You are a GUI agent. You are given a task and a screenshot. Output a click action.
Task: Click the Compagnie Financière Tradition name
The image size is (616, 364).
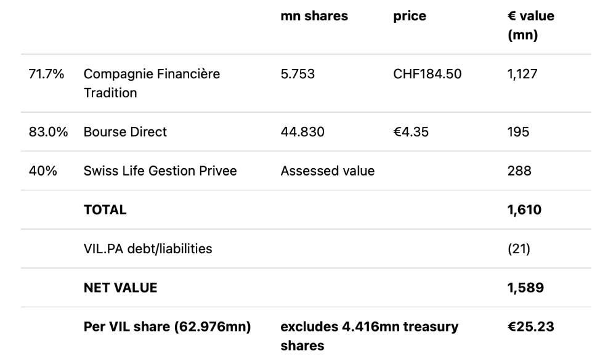click(x=152, y=83)
